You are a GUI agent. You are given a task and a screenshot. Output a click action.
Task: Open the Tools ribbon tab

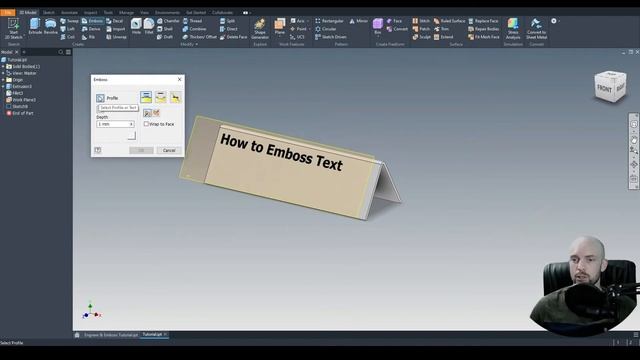pos(108,13)
